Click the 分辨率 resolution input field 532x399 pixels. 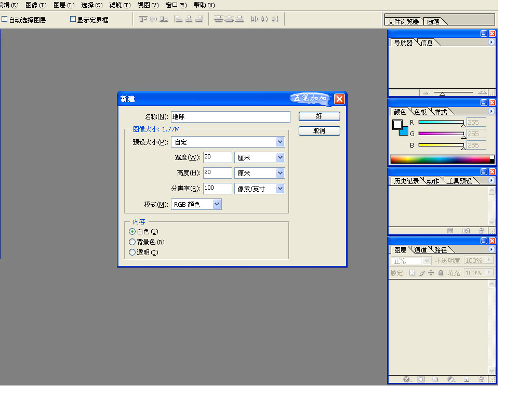[x=218, y=189]
